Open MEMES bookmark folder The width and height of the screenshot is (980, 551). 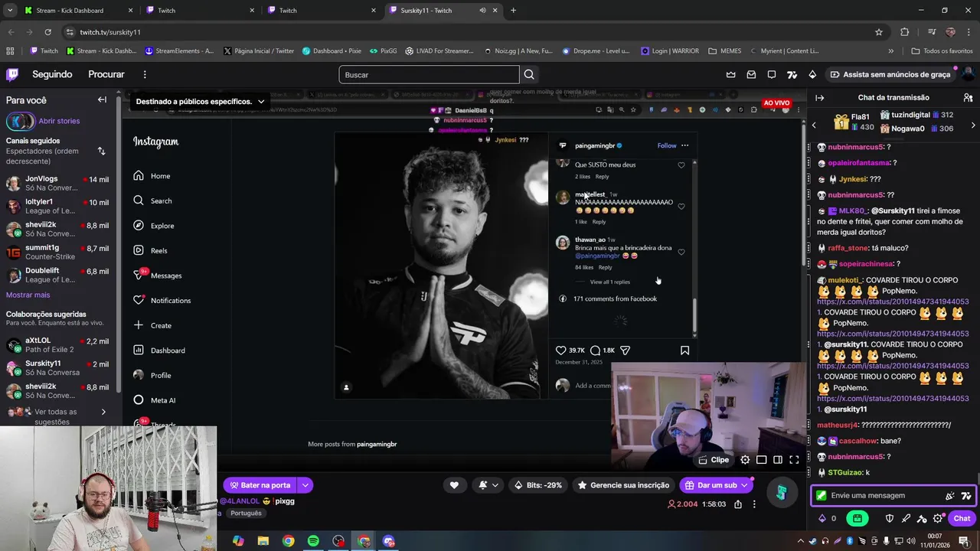pyautogui.click(x=724, y=51)
